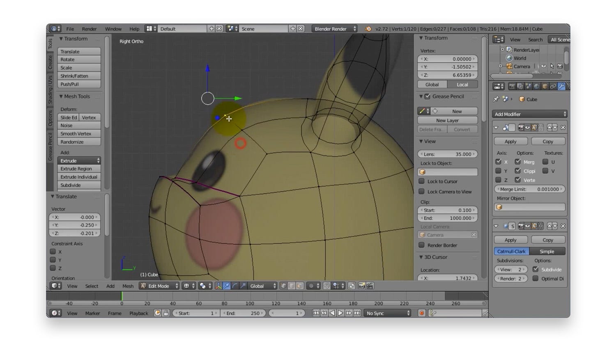The width and height of the screenshot is (616, 364).
Task: Open the File menu
Action: click(x=70, y=29)
